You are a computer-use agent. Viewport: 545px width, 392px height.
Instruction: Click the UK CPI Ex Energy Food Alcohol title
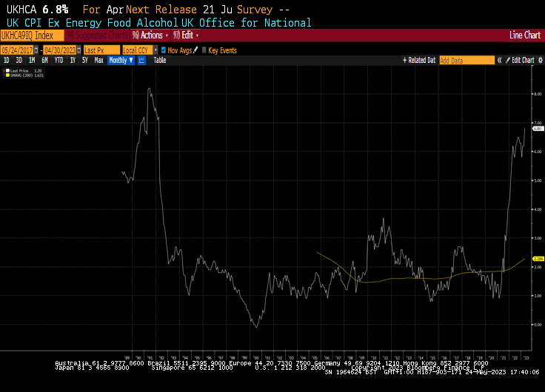coord(92,23)
